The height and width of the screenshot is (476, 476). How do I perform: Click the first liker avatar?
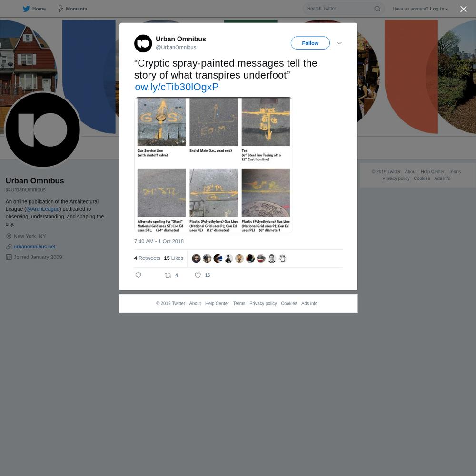(196, 258)
